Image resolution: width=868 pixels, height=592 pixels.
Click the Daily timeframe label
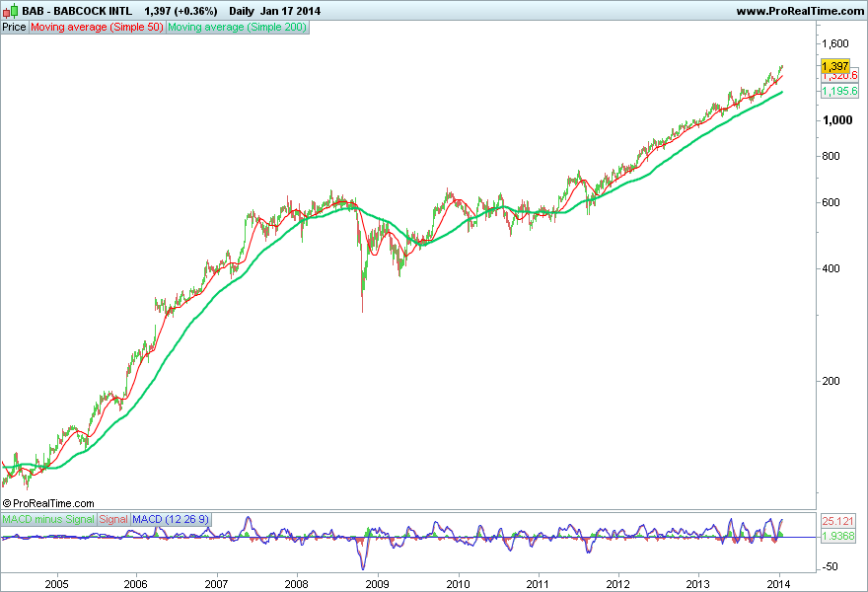(242, 11)
